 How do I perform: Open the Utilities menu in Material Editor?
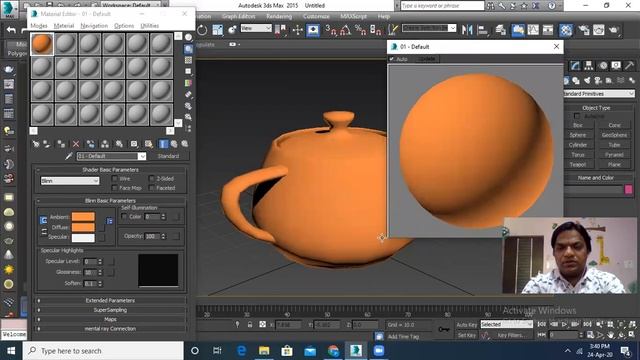tap(149, 26)
